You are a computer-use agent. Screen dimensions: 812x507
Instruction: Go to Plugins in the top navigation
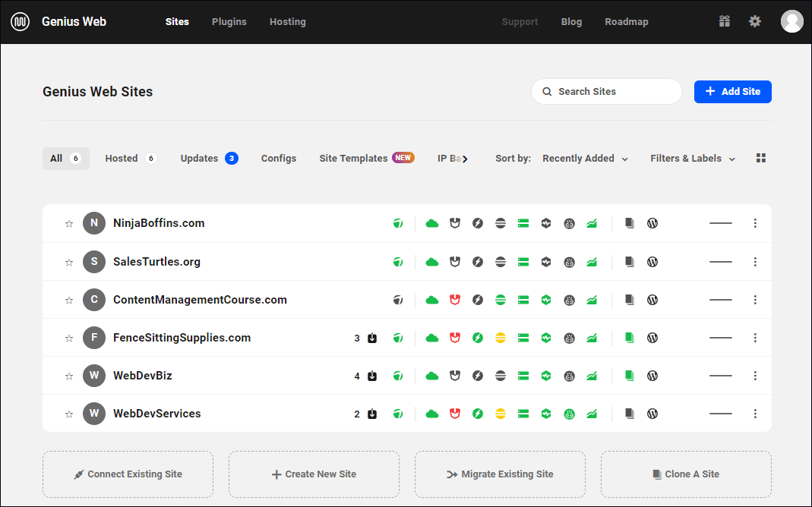coord(229,22)
